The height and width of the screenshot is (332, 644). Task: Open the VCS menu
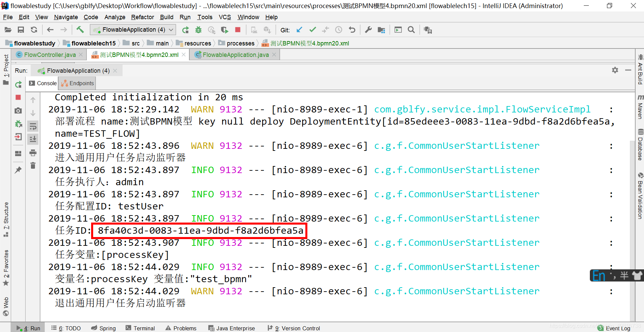pos(225,17)
